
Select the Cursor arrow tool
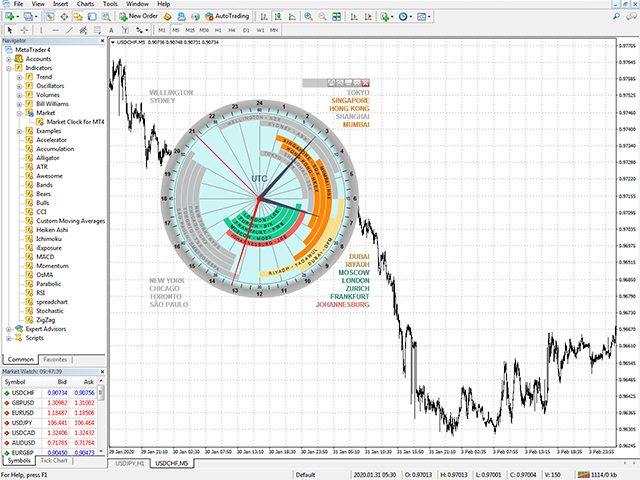(x=10, y=30)
